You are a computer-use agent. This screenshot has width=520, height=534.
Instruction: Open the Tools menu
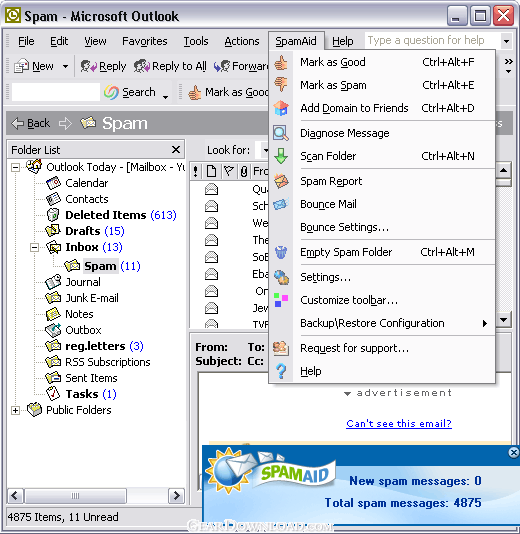tap(196, 41)
